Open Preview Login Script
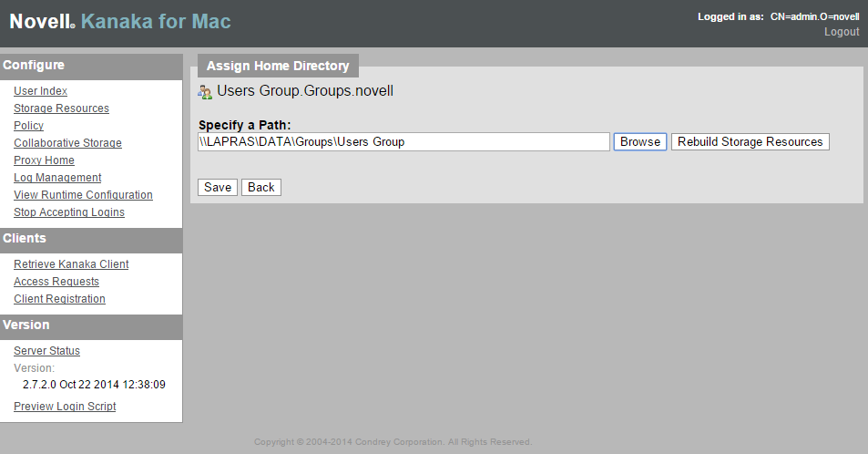868x454 pixels. [x=65, y=406]
